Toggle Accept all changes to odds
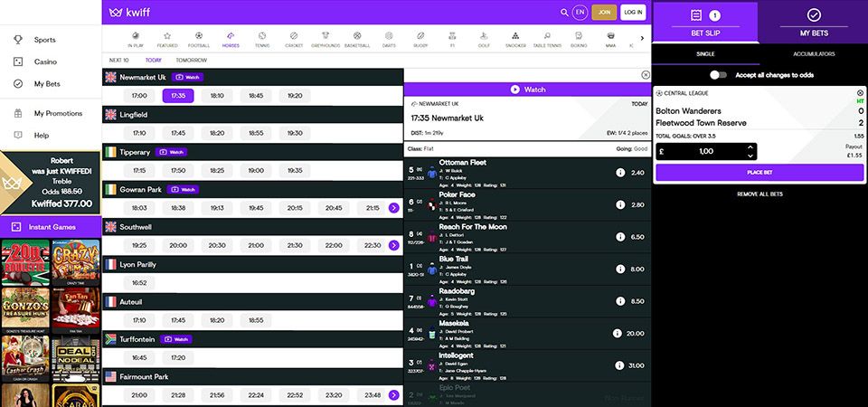 pos(718,75)
